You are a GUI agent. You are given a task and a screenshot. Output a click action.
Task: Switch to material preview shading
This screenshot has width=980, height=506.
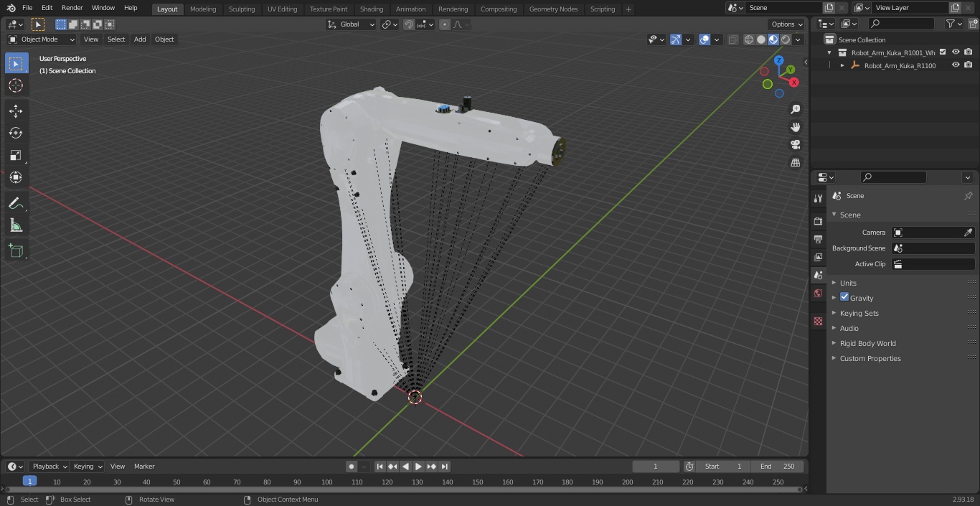click(x=773, y=39)
